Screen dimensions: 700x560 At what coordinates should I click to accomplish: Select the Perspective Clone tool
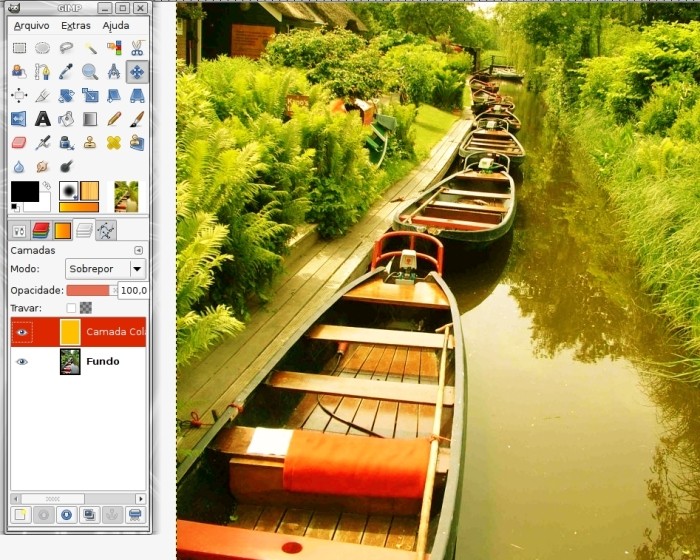[x=137, y=143]
